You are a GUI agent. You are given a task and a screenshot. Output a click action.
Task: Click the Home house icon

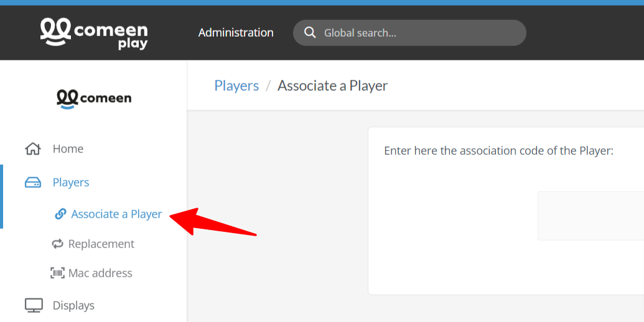point(33,149)
